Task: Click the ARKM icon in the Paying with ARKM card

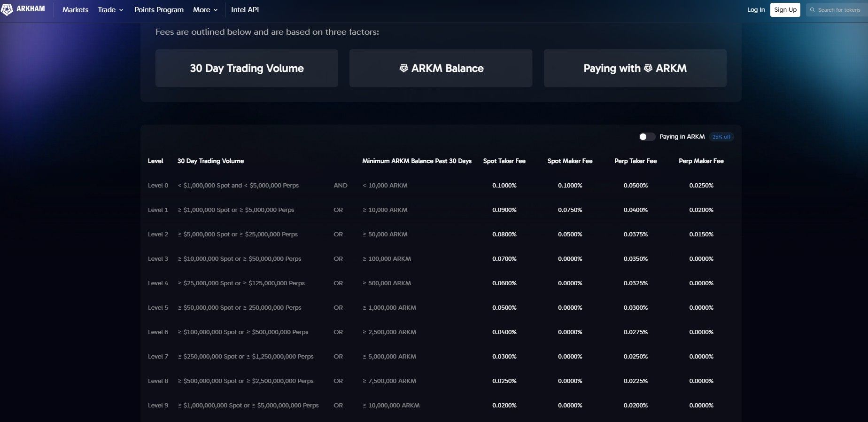Action: [x=648, y=69]
